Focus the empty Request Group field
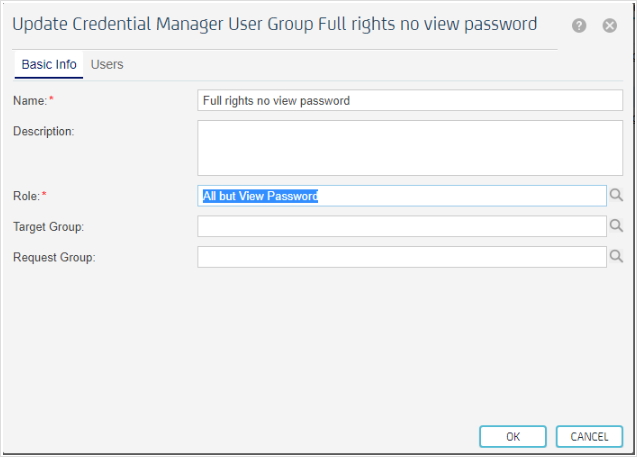This screenshot has height=457, width=637. coord(402,257)
